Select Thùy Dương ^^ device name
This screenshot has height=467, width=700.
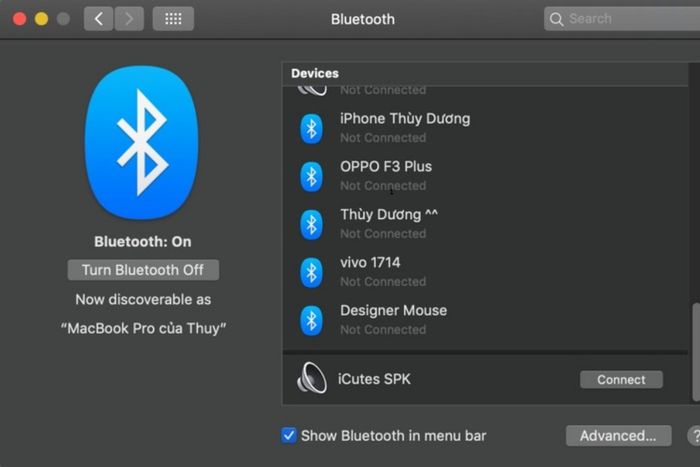pos(389,215)
